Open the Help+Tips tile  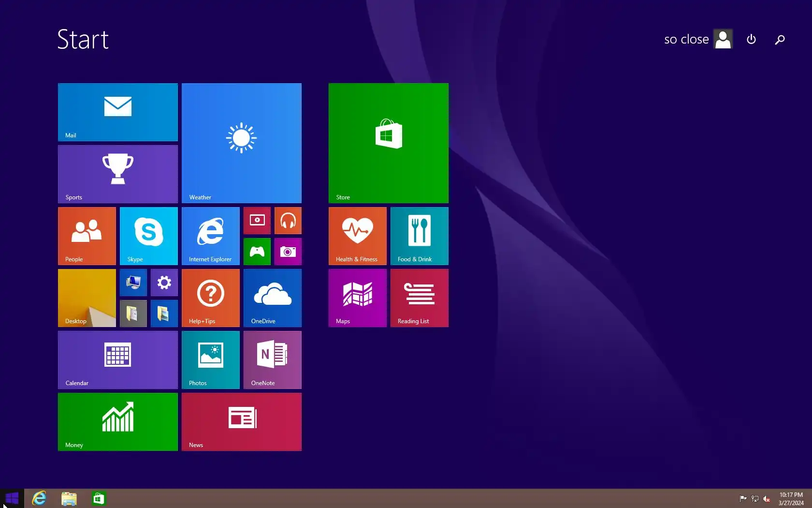211,298
